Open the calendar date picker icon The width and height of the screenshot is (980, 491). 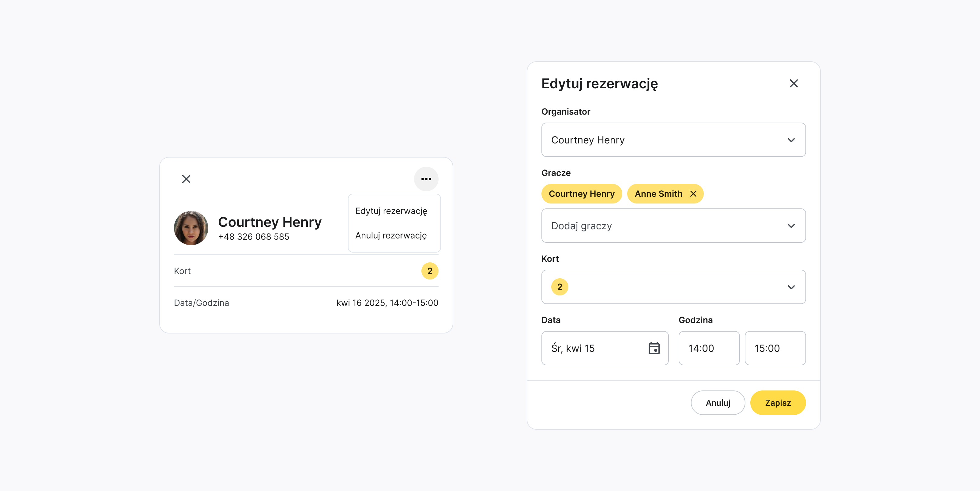(654, 348)
